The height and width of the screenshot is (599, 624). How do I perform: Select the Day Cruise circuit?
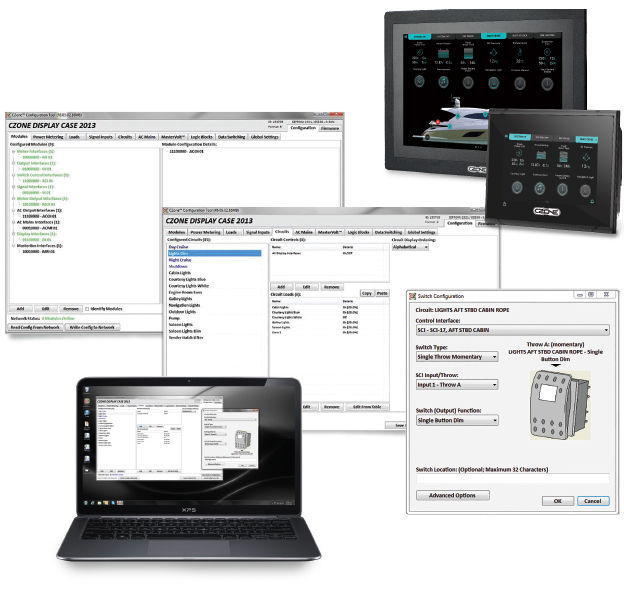click(x=178, y=247)
